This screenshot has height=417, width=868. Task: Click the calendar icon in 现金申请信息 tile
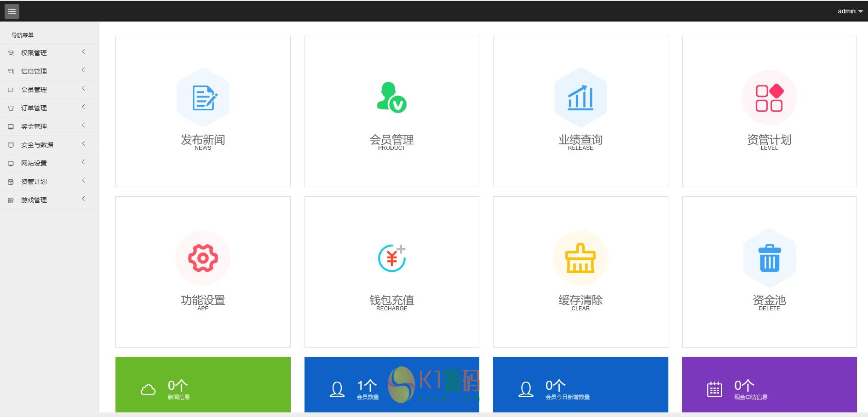(x=714, y=389)
